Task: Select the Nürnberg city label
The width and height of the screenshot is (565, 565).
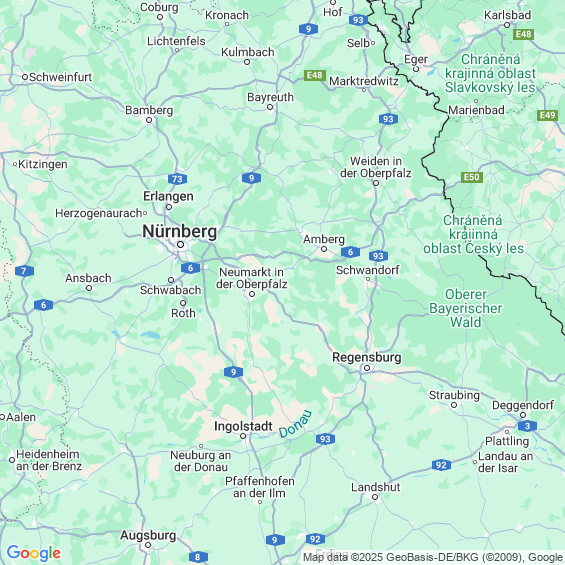Action: coord(179,231)
